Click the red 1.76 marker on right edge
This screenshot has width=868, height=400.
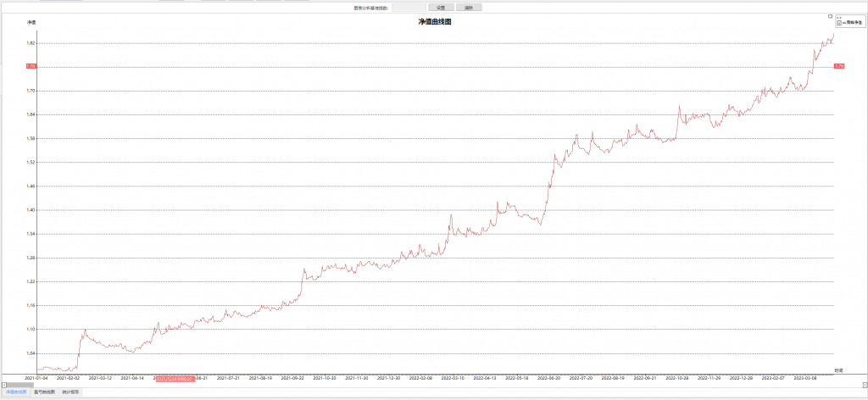click(x=838, y=66)
